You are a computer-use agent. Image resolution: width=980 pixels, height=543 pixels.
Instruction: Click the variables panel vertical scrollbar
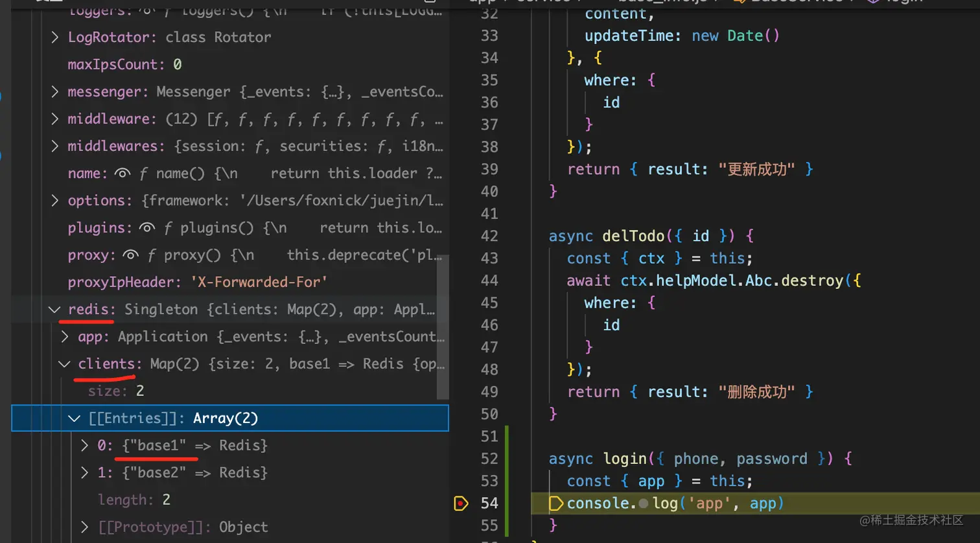tap(443, 327)
